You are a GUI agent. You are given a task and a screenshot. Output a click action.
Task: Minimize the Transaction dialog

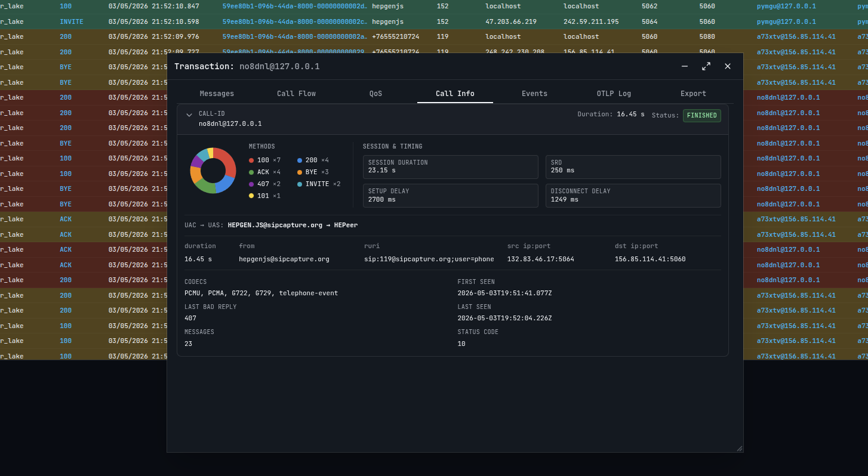pyautogui.click(x=685, y=66)
